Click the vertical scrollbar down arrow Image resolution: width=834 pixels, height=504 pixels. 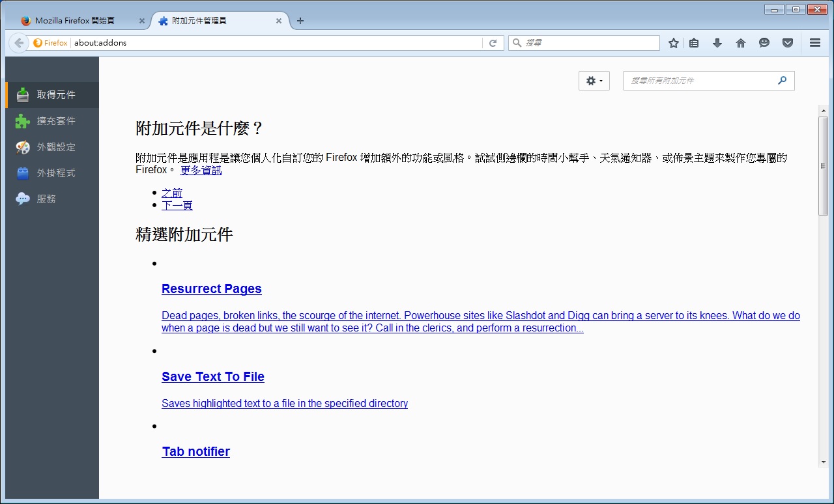[824, 462]
